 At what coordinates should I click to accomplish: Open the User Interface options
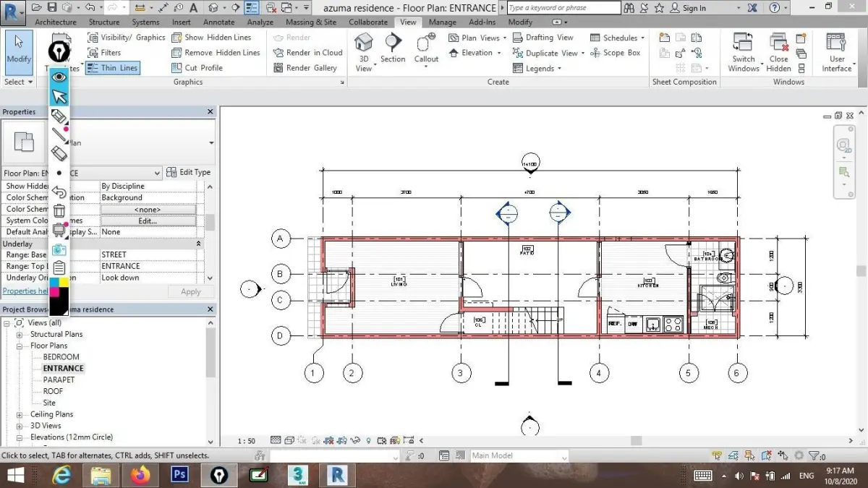coord(837,52)
